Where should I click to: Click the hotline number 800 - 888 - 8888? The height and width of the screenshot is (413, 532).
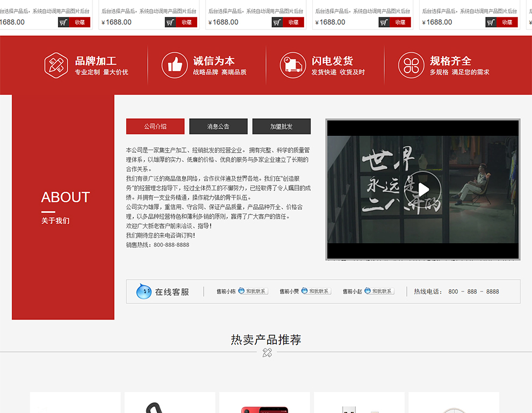point(473,291)
